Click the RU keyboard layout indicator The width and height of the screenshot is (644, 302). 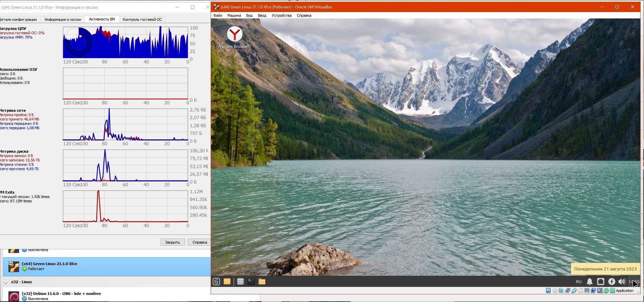(579, 282)
